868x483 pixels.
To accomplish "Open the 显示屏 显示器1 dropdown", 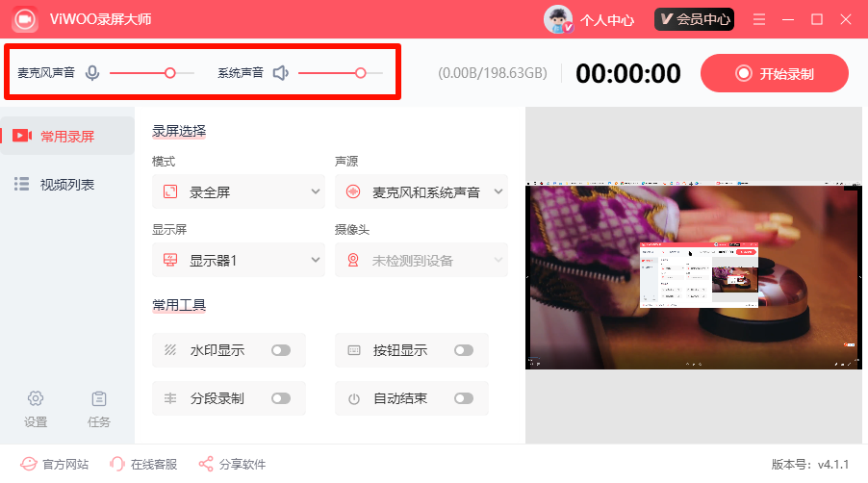I will pos(238,260).
